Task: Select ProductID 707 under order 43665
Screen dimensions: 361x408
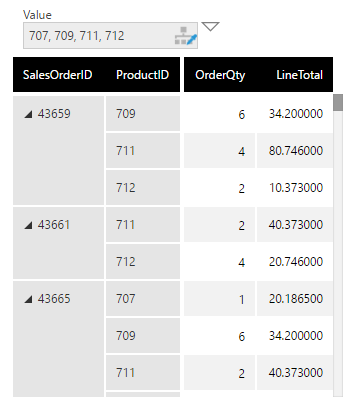Action: click(x=143, y=299)
